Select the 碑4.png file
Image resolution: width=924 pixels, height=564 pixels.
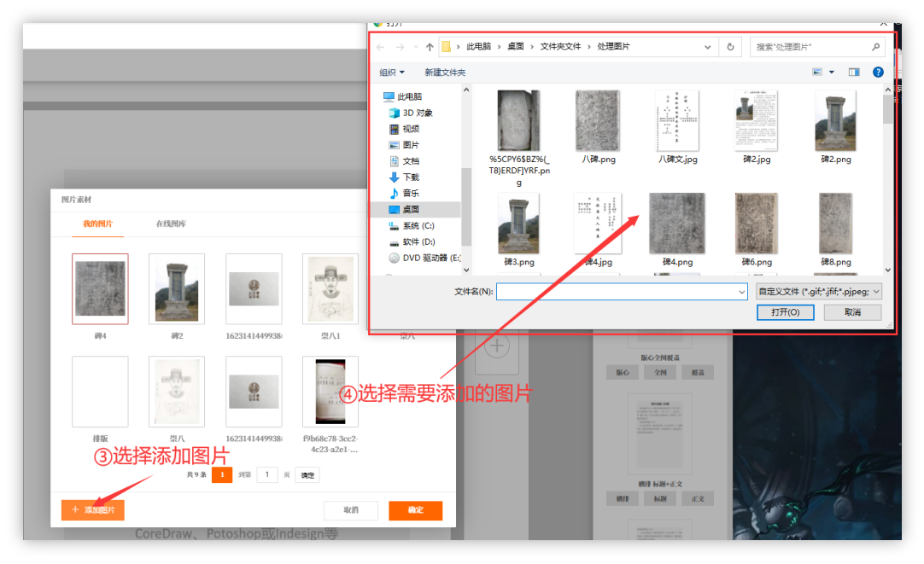[x=677, y=230]
